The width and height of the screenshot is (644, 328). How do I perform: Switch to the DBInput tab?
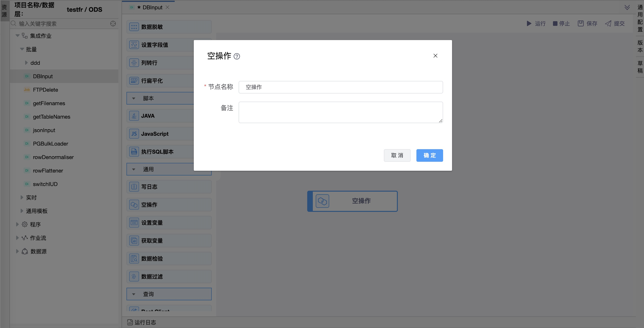tap(152, 7)
